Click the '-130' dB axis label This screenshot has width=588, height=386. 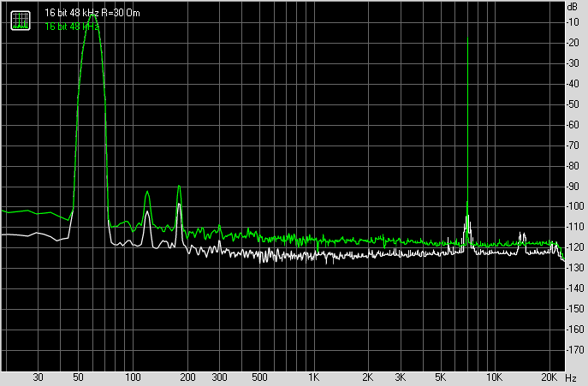click(574, 268)
